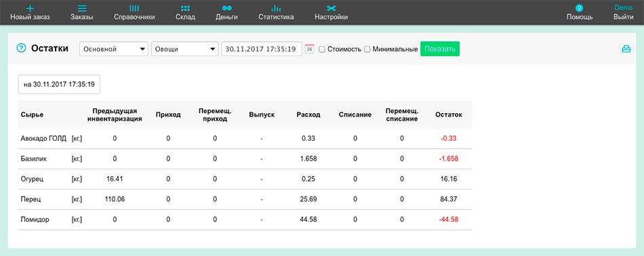644x256 pixels.
Task: Click the list icon above Заказы
Action: click(x=82, y=8)
